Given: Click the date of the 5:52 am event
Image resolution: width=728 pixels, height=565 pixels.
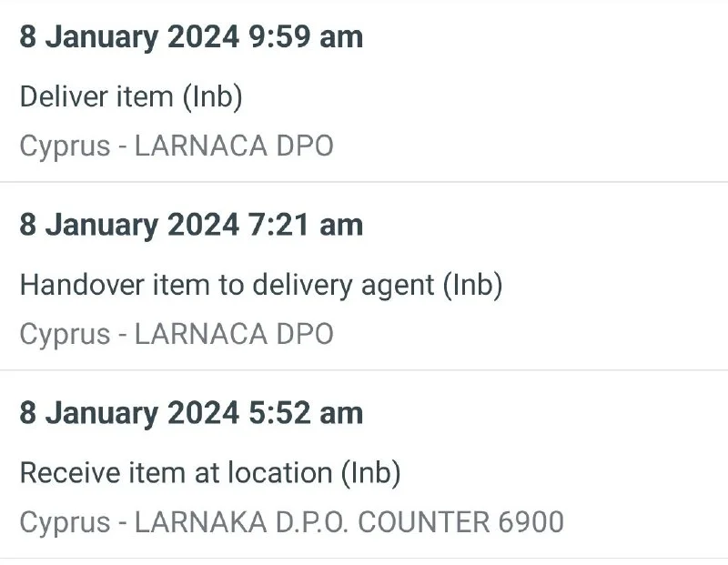Looking at the screenshot, I should click(129, 413).
